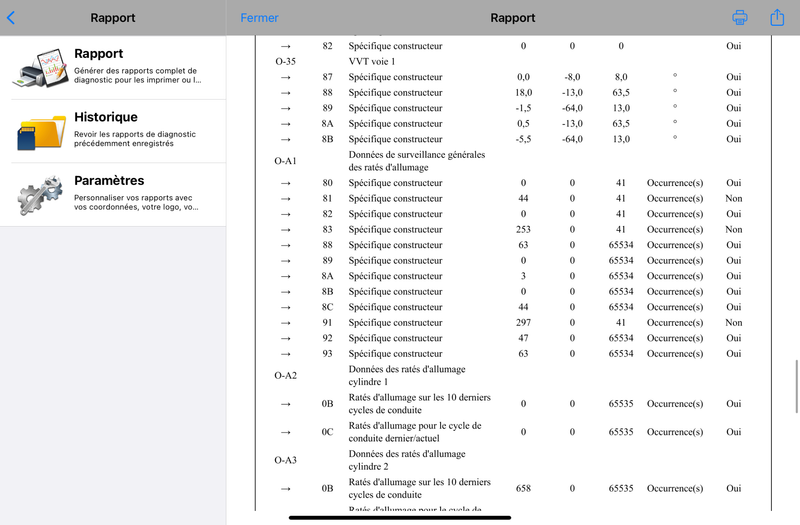Image resolution: width=800 pixels, height=525 pixels.
Task: Close the report with Fermer
Action: [x=259, y=18]
